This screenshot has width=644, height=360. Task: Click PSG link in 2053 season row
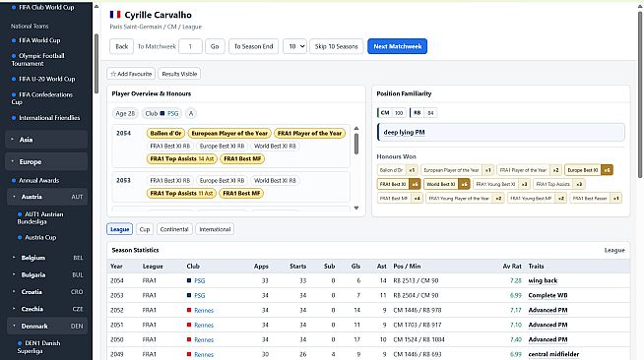pos(200,296)
